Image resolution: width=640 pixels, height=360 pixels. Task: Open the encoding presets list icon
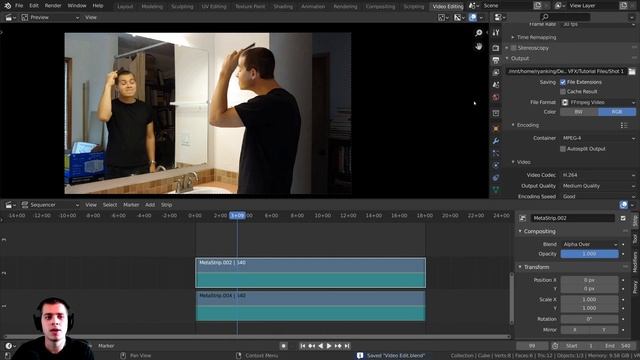tap(624, 125)
